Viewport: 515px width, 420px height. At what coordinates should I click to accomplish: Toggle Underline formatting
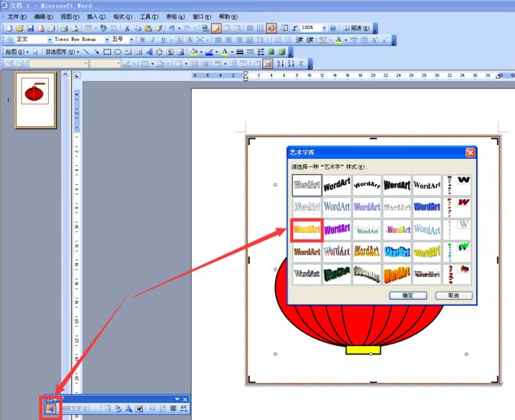click(x=164, y=40)
